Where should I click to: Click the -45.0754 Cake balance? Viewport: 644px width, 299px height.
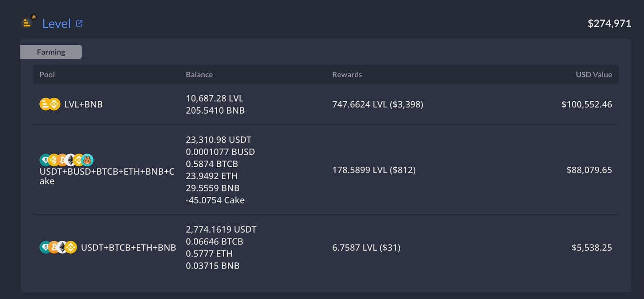pos(215,200)
